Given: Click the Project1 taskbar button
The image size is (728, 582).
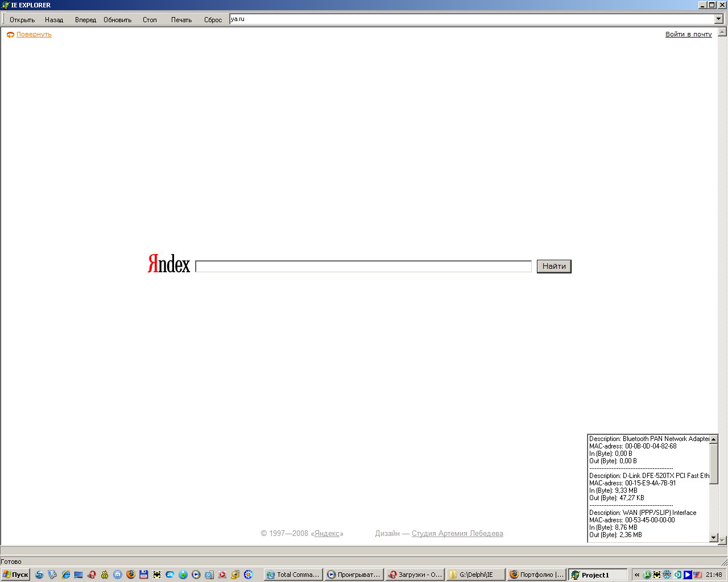Looking at the screenshot, I should (x=598, y=575).
